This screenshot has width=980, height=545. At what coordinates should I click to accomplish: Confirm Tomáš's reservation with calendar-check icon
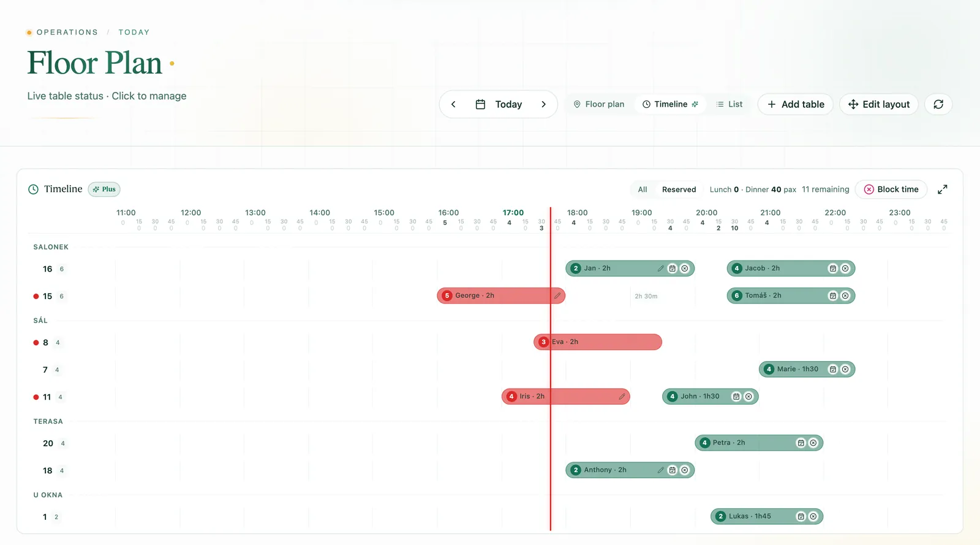coord(833,295)
